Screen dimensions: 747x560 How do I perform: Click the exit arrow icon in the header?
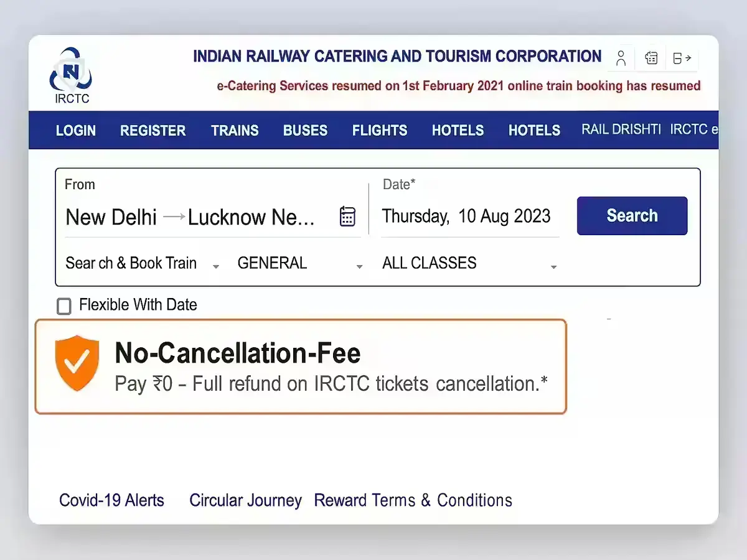pos(682,58)
